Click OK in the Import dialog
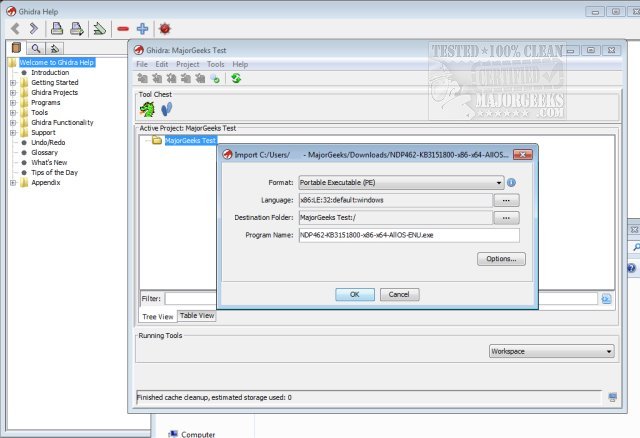The width and height of the screenshot is (640, 438). coord(355,294)
